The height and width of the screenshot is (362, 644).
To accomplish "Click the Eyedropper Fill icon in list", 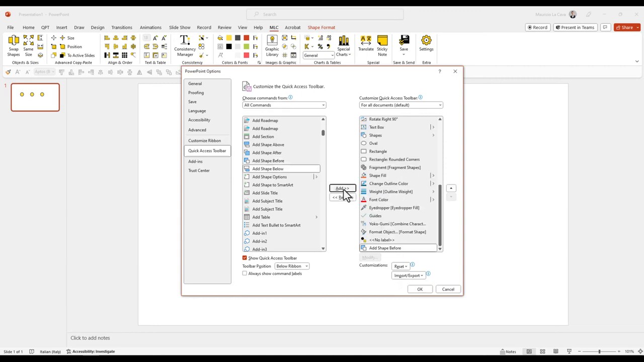I will pyautogui.click(x=364, y=208).
